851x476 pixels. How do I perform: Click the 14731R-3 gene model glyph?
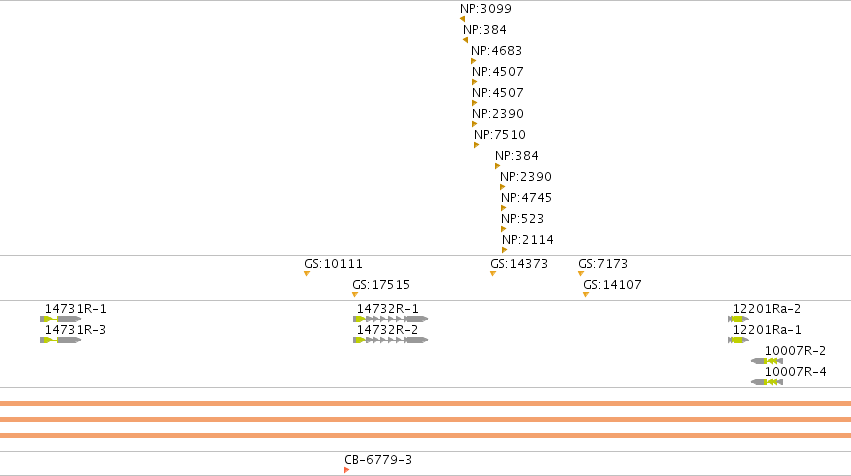[61, 340]
